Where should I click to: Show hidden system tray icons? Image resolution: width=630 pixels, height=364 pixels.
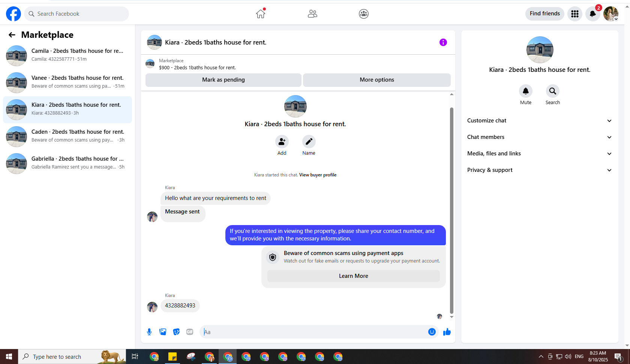(541, 357)
